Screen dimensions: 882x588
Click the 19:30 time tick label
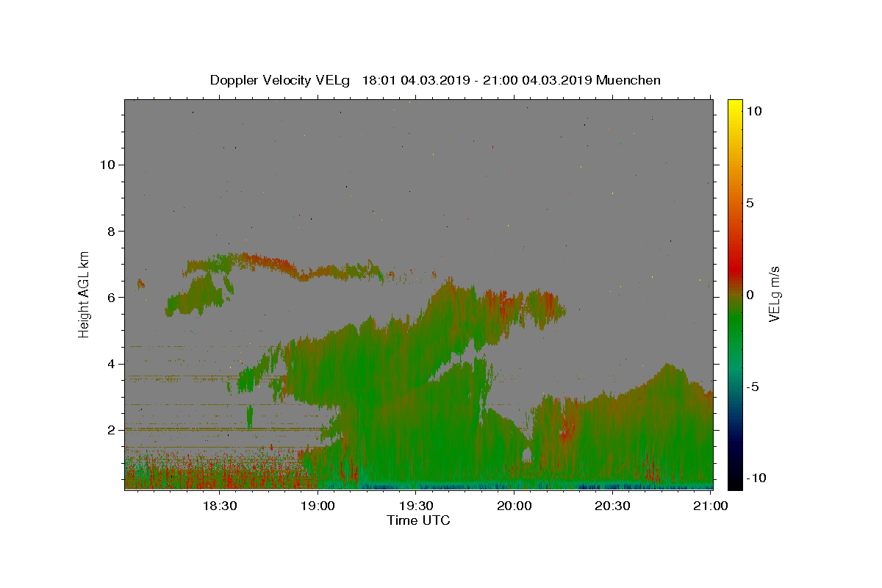(x=416, y=506)
